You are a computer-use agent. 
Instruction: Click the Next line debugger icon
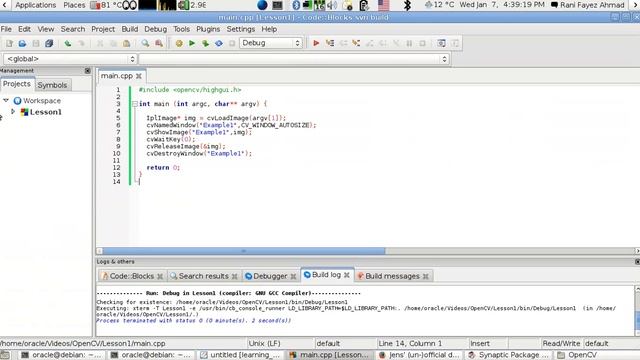[x=343, y=43]
